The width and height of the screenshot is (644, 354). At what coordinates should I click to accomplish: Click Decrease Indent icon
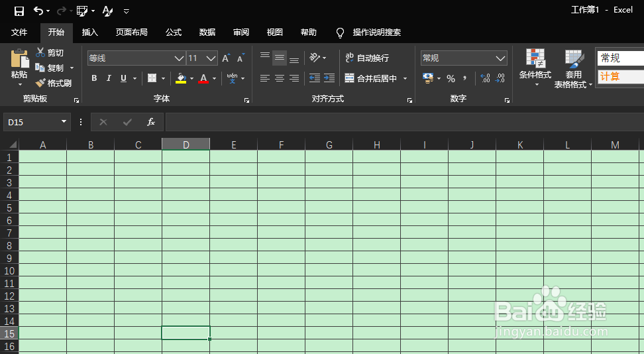coord(315,78)
